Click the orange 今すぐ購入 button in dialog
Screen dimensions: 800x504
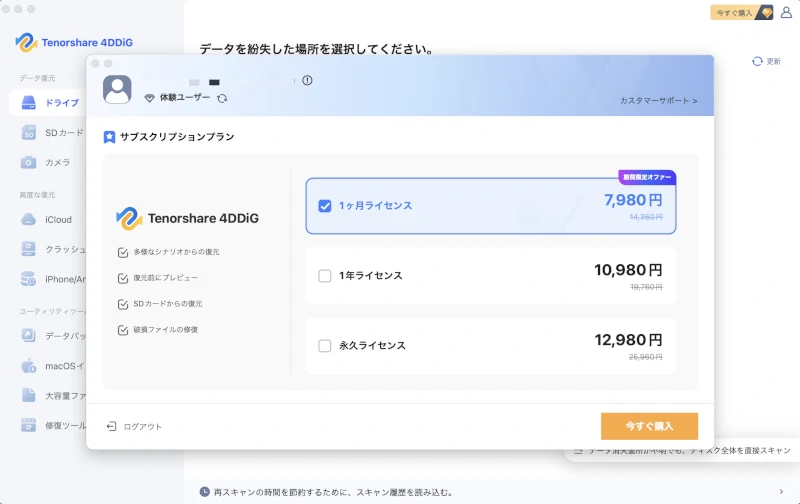pyautogui.click(x=649, y=426)
